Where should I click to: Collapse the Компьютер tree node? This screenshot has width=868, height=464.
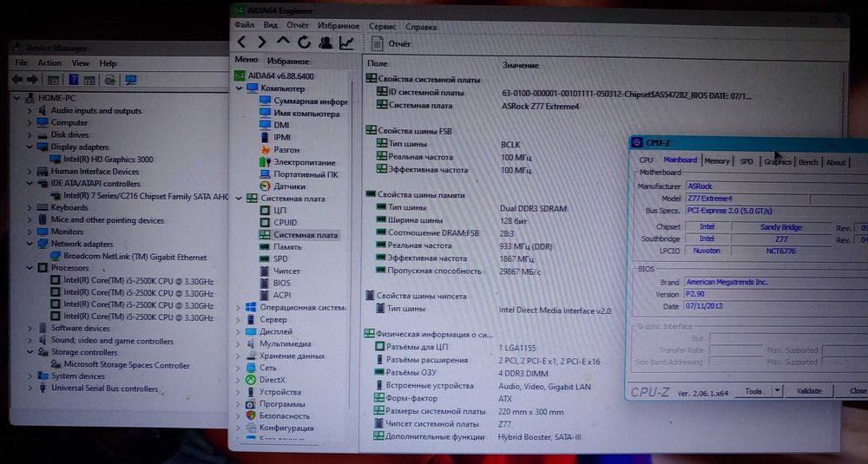[x=240, y=88]
